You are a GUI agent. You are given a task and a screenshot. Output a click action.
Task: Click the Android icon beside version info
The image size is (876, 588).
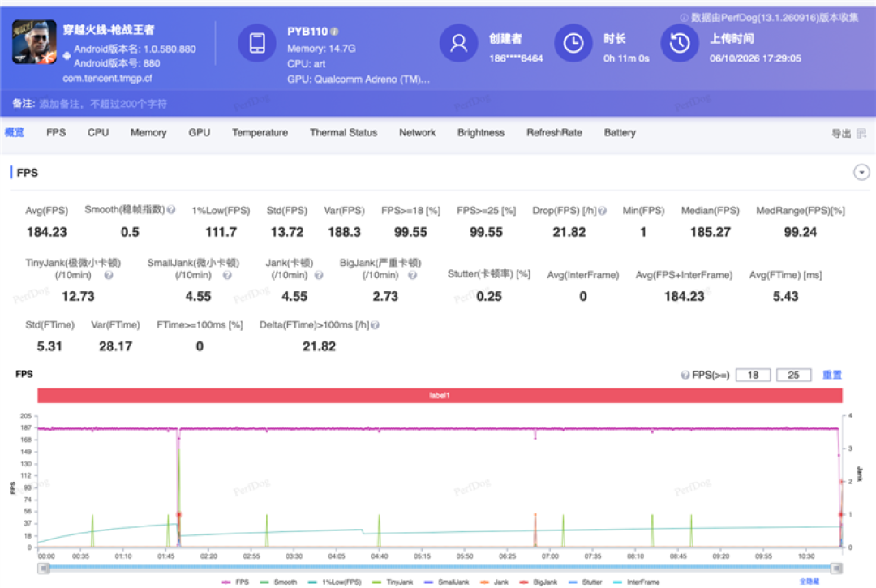tap(67, 55)
